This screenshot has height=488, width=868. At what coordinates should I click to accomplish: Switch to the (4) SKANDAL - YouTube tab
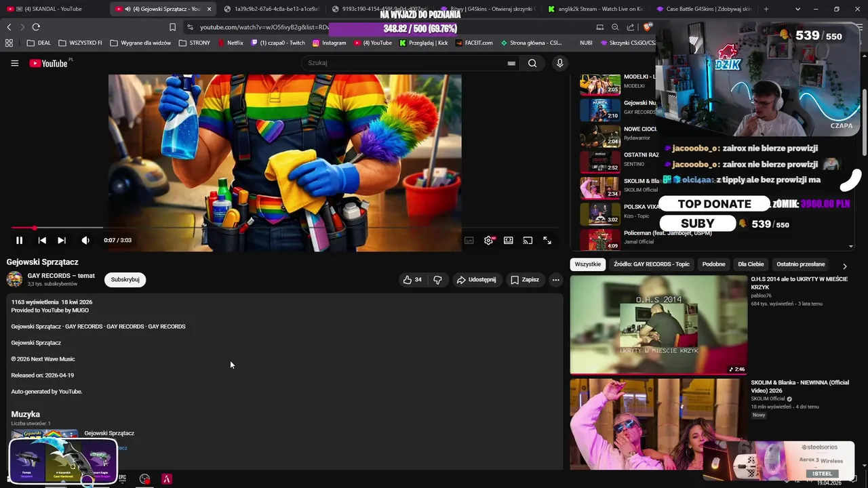(x=53, y=9)
